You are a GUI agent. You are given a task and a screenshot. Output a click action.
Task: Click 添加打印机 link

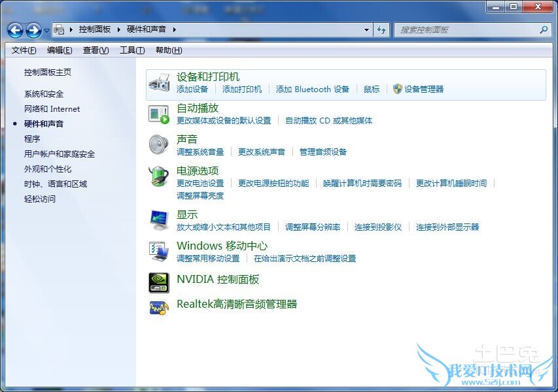point(242,90)
